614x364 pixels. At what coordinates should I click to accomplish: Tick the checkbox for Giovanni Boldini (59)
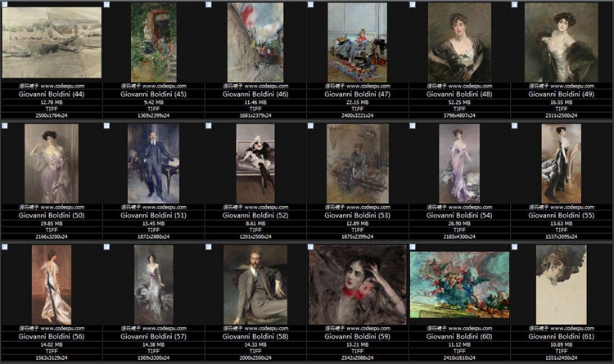(x=310, y=247)
